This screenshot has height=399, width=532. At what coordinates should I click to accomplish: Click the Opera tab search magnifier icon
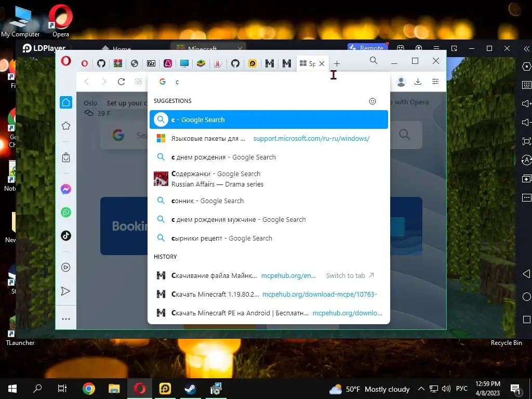coord(373,61)
